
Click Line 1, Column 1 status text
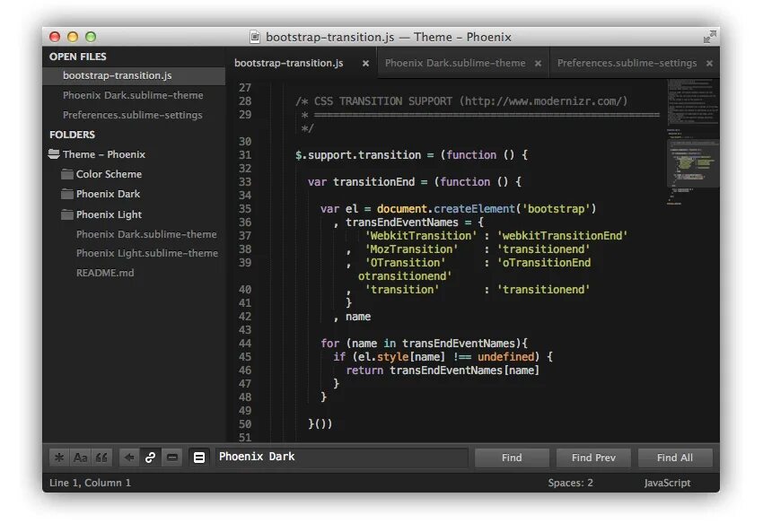tap(90, 483)
